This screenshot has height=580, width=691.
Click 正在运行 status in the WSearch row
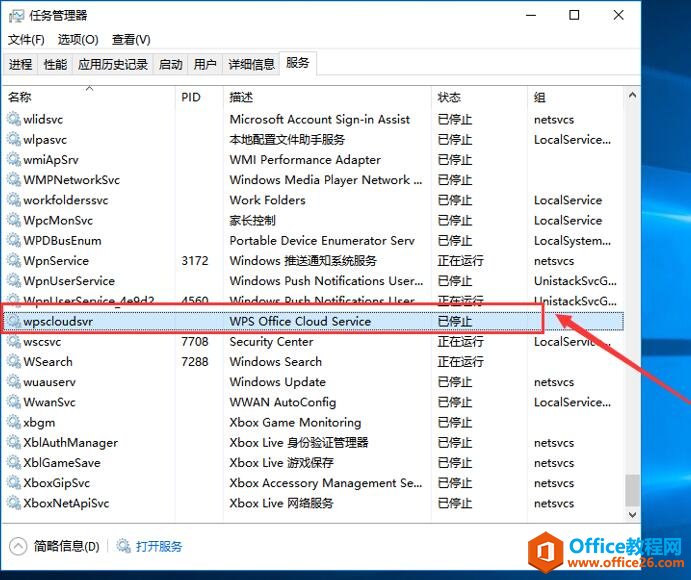(461, 362)
